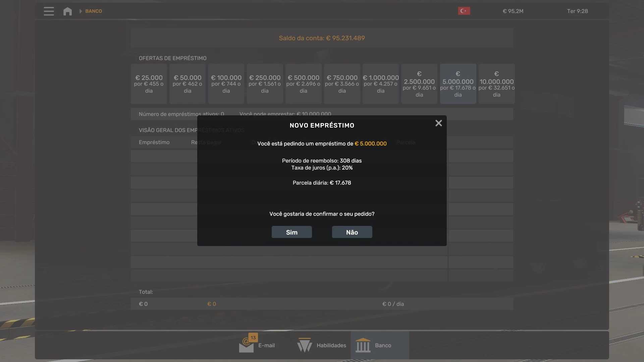Click the Ter 9:28 clock display
Viewport: 644px width, 362px height.
pyautogui.click(x=577, y=11)
